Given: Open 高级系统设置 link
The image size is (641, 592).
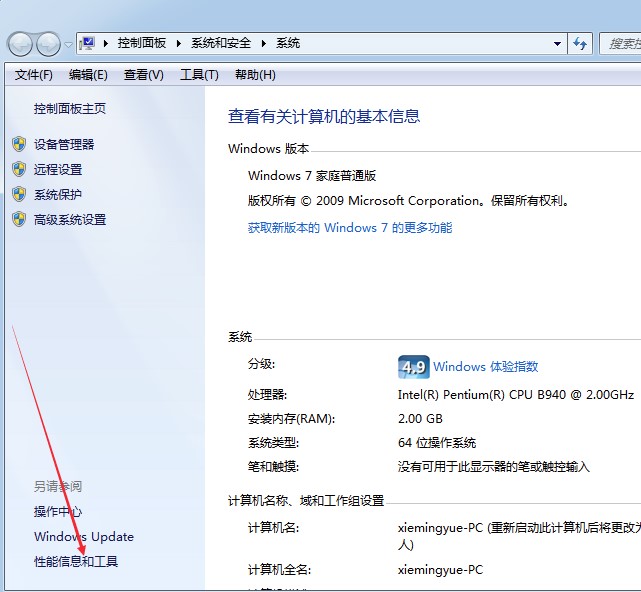Looking at the screenshot, I should tap(69, 220).
